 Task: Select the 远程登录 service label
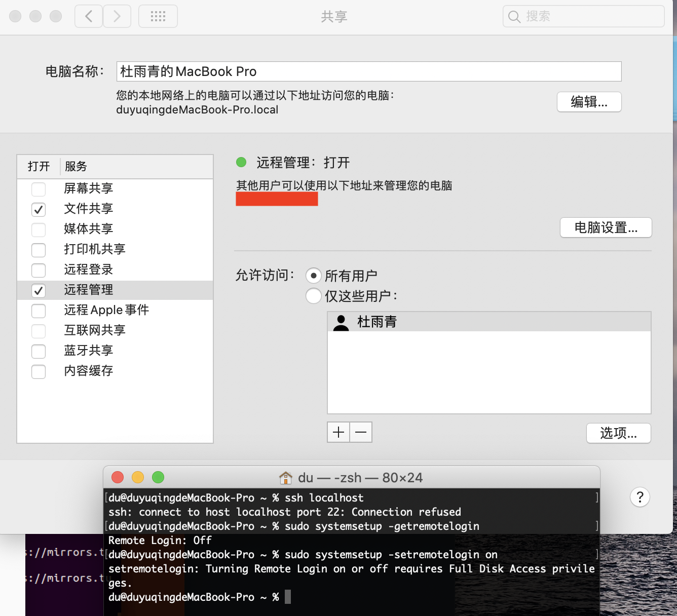[89, 269]
